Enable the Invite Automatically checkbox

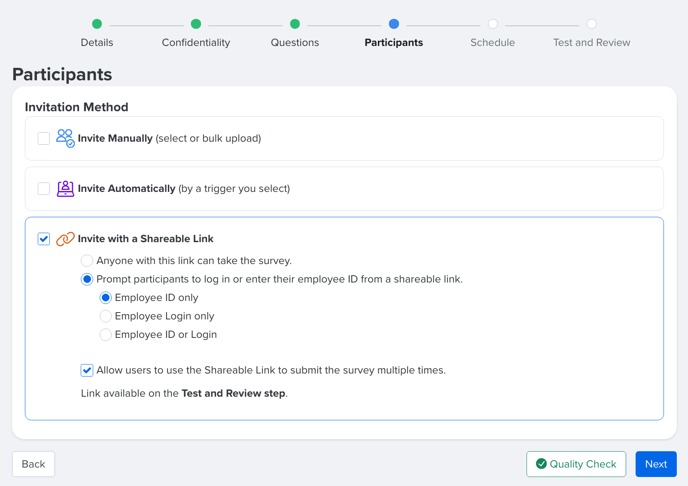[x=44, y=189]
